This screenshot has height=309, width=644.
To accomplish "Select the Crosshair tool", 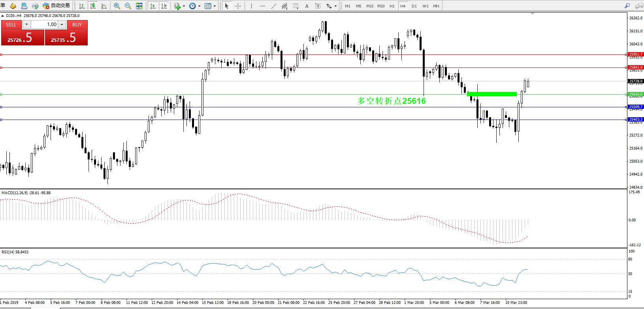I will coord(238,6).
